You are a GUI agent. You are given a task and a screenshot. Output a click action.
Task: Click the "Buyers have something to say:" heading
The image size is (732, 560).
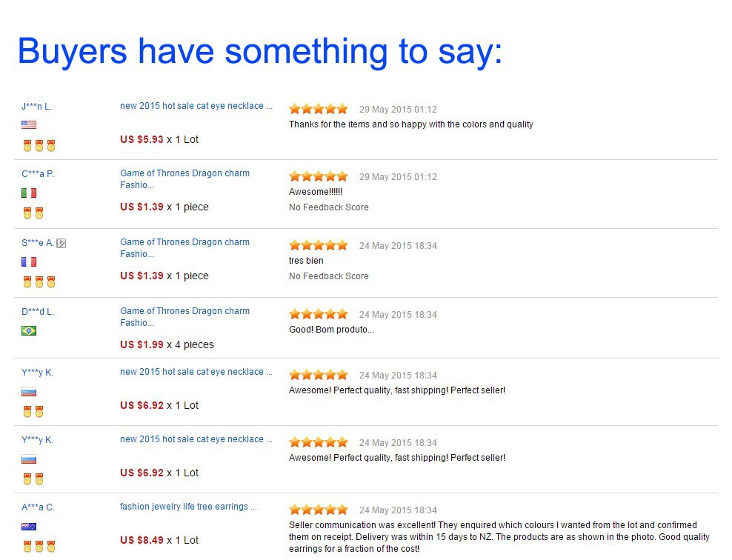(x=259, y=50)
